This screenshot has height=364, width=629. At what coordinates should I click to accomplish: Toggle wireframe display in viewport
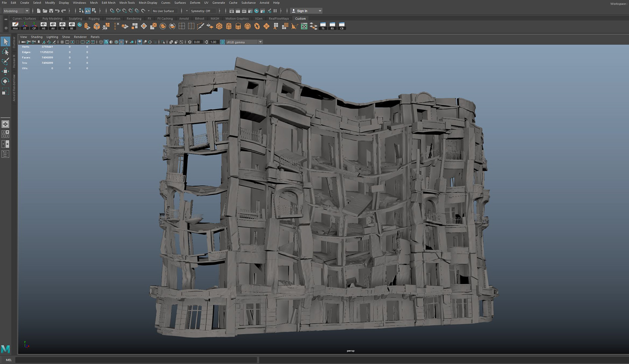pos(101,42)
